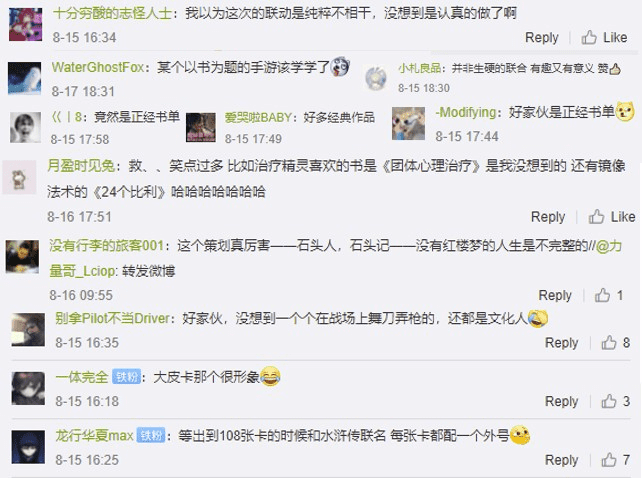Click 没有行李的旅客001's avatar thumbnail
This screenshot has height=478, width=642.
(22, 257)
